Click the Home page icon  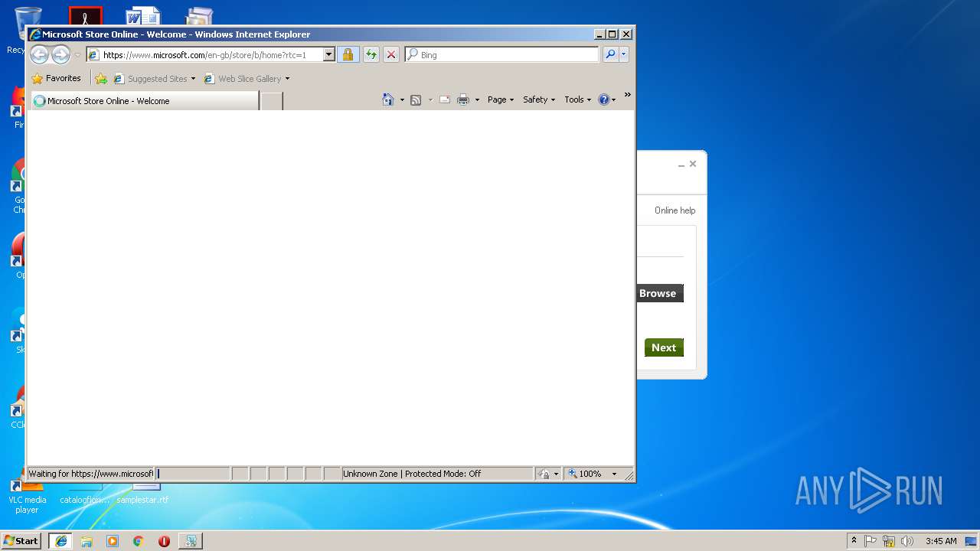click(x=388, y=99)
